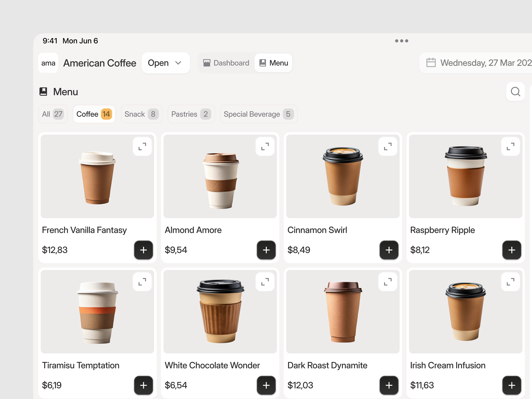Filter by Special Beverage category
This screenshot has height=399, width=532.
tap(258, 114)
